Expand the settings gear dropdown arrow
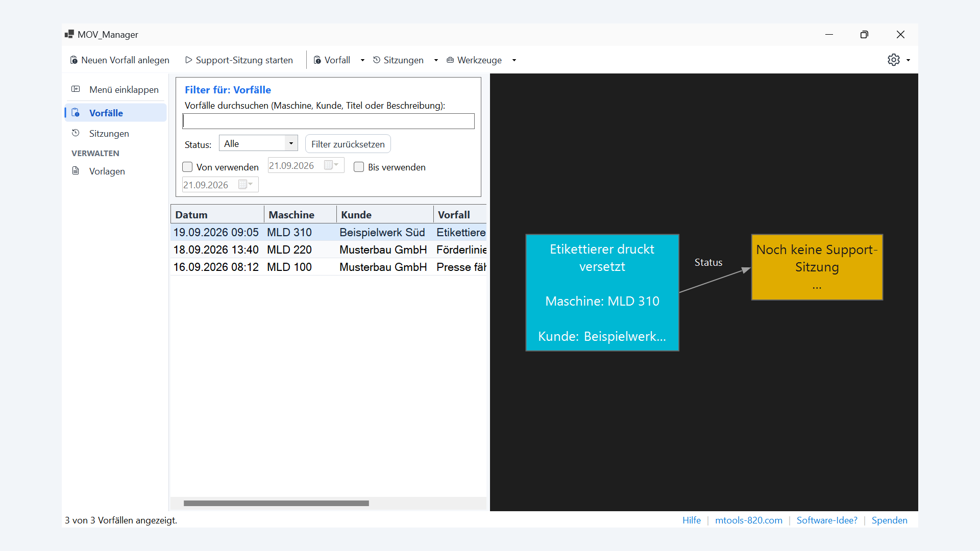The height and width of the screenshot is (551, 980). [908, 60]
